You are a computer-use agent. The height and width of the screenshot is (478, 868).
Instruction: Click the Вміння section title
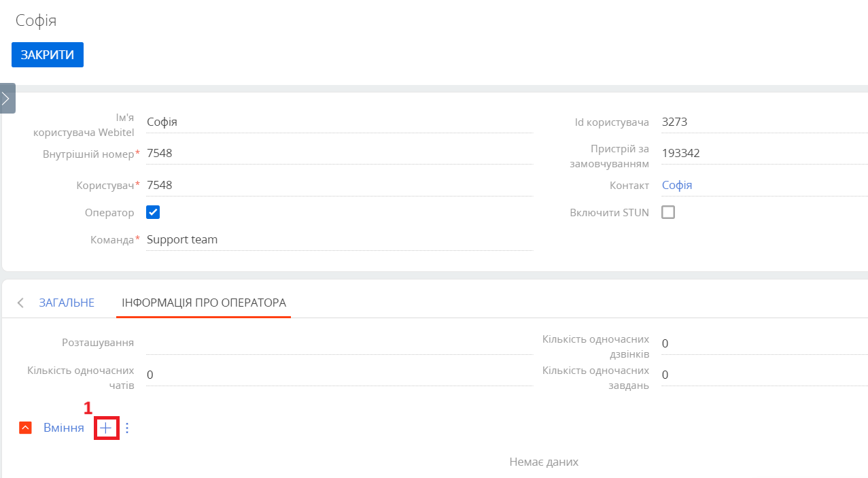pos(64,428)
